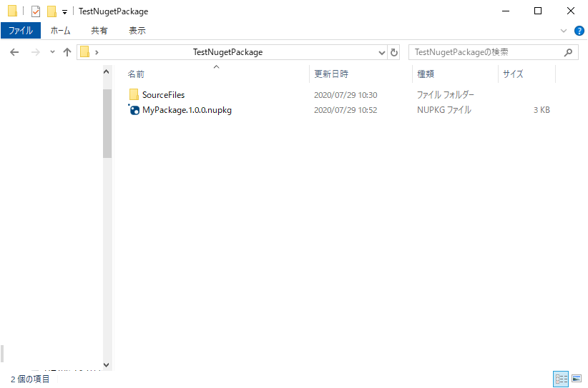This screenshot has height=388, width=588.
Task: Go up one folder level
Action: coord(67,52)
